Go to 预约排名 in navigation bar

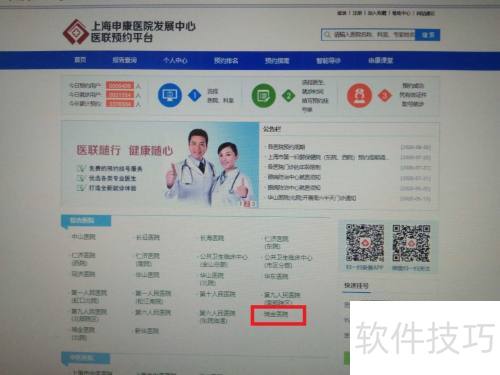pos(226,61)
